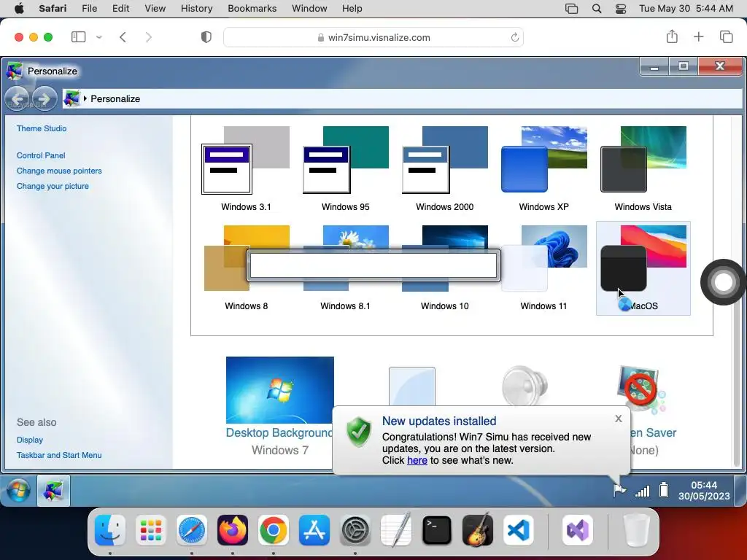Open Finder from the Dock
Image resolution: width=747 pixels, height=560 pixels.
[110, 530]
